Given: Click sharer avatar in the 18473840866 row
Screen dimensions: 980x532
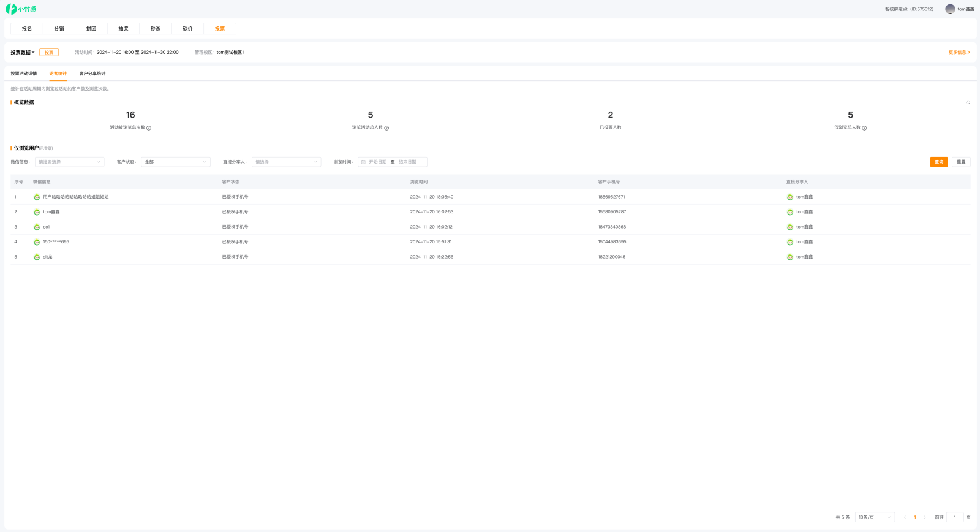Looking at the screenshot, I should point(790,227).
